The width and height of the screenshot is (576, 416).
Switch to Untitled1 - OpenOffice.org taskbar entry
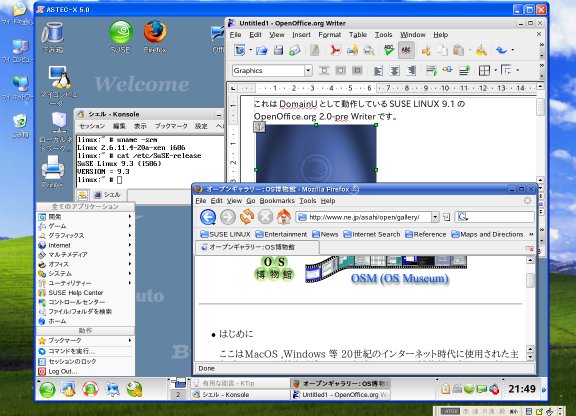pos(340,395)
